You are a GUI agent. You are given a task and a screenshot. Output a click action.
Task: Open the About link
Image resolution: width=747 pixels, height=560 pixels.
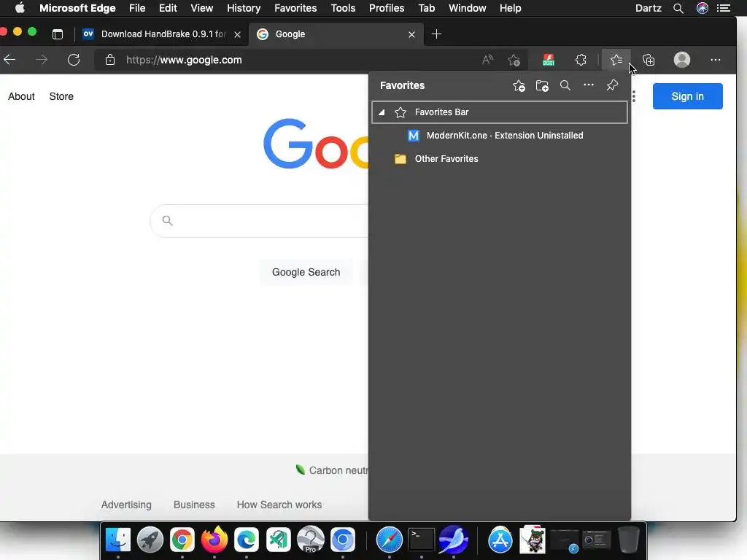[x=21, y=97]
